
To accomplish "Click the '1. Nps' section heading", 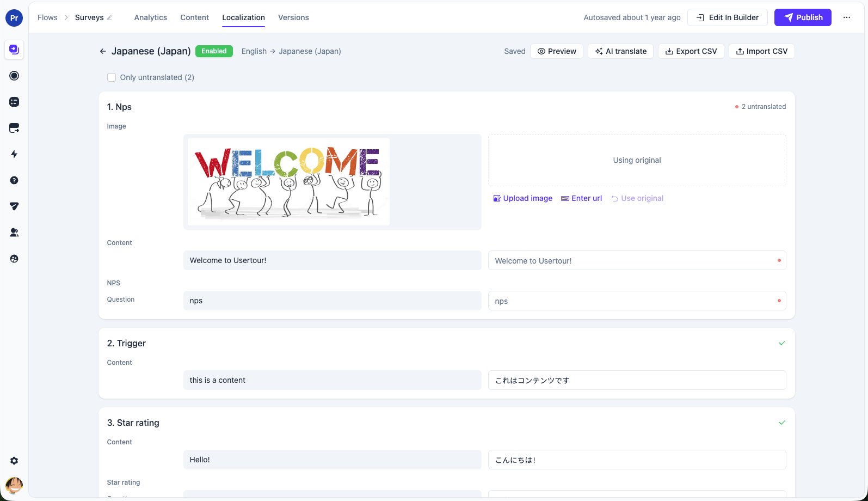I will 119,107.
